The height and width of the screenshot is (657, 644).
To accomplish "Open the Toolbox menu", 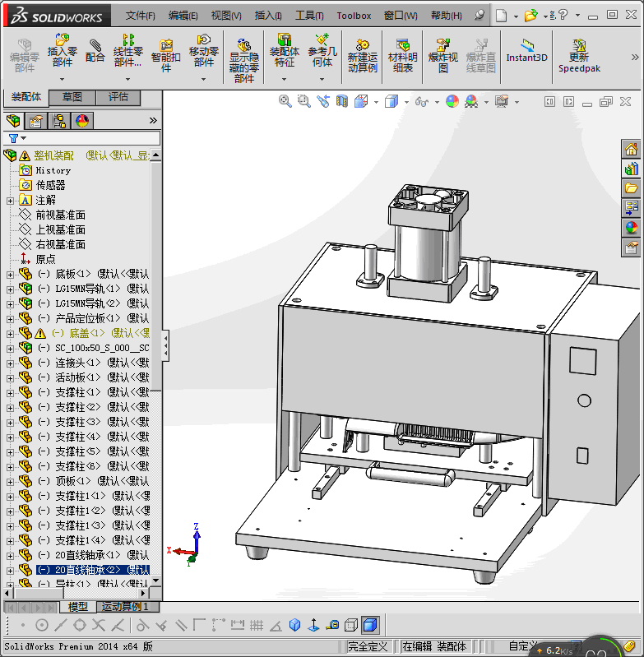I will tap(354, 16).
